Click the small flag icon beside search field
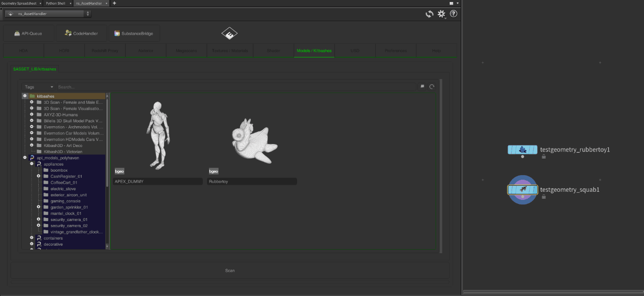The image size is (644, 296). click(422, 87)
